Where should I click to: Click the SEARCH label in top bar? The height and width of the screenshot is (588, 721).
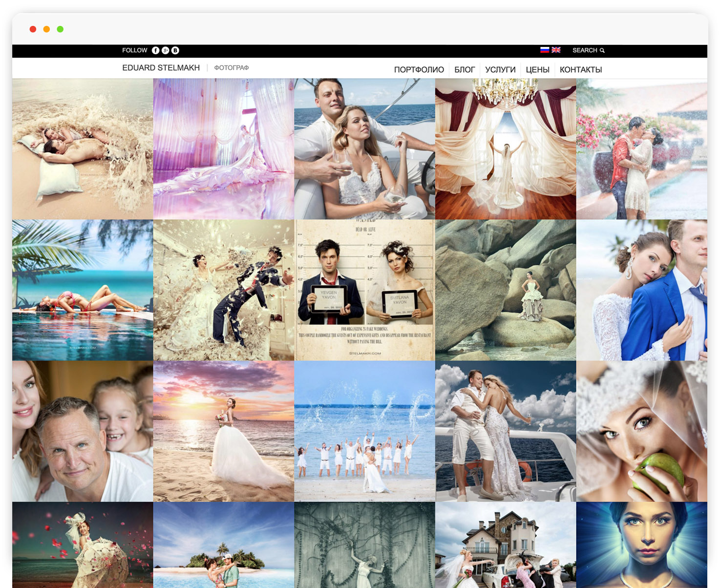585,50
